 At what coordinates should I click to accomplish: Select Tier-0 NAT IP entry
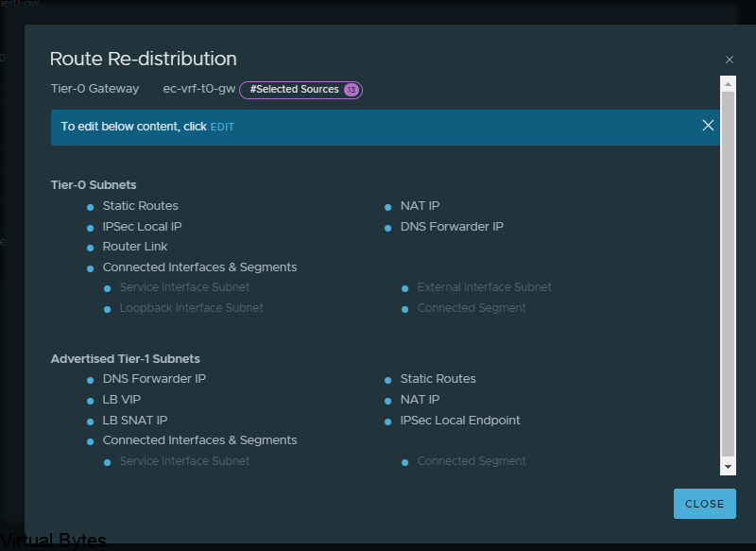point(420,206)
